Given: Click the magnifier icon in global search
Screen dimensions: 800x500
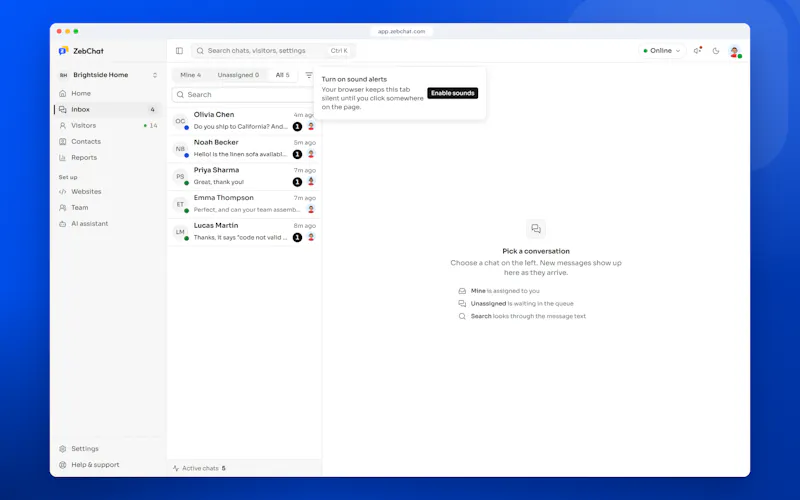Looking at the screenshot, I should coord(200,51).
